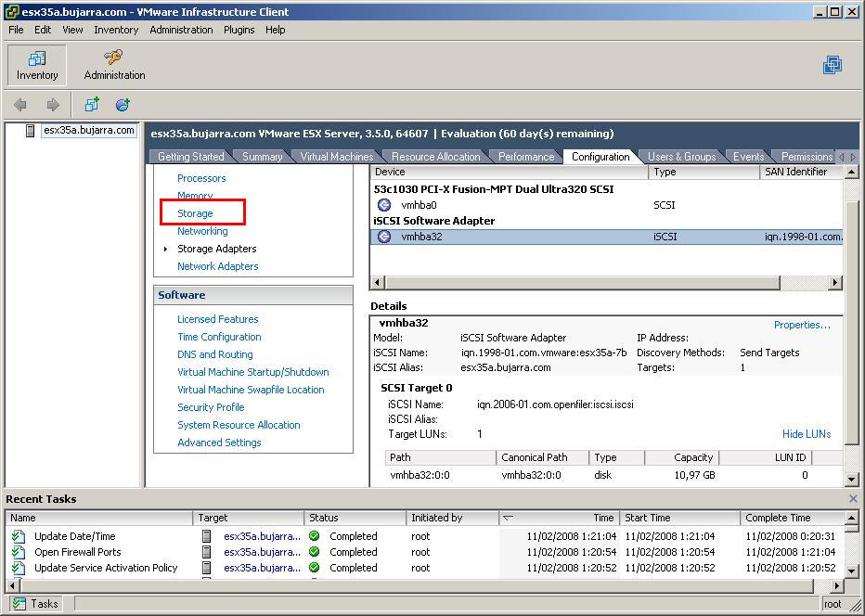Switch to the Resource Allocation tab
The height and width of the screenshot is (616, 865).
[436, 157]
